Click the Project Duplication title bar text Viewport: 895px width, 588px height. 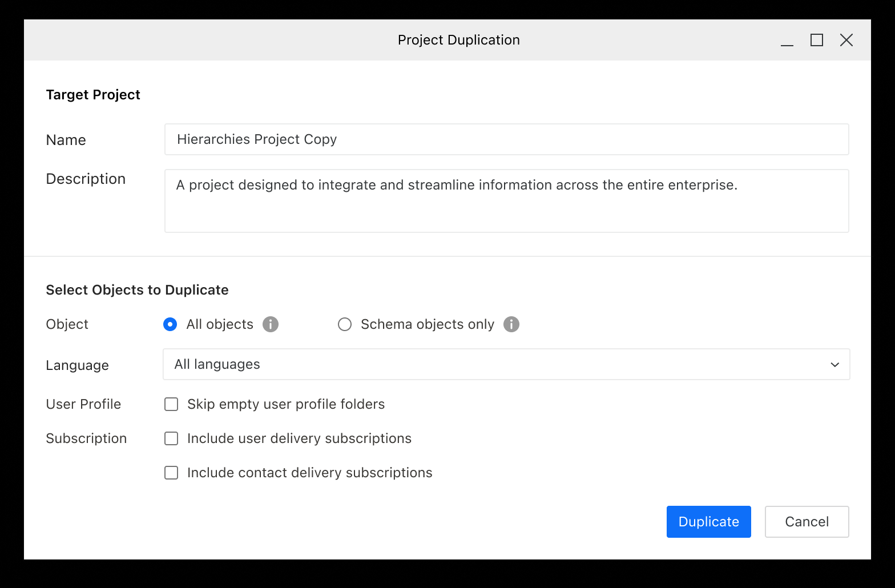tap(458, 40)
